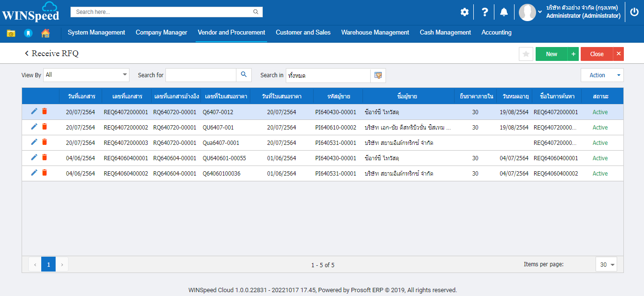Go to home via house icon
This screenshot has width=644, height=296.
tap(46, 33)
